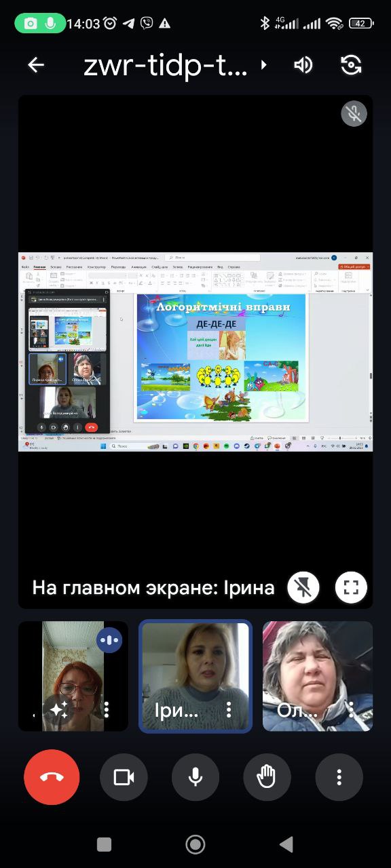Screen dimensions: 391x868
Task: Flip camera with the switch-camera icon
Action: click(x=351, y=65)
